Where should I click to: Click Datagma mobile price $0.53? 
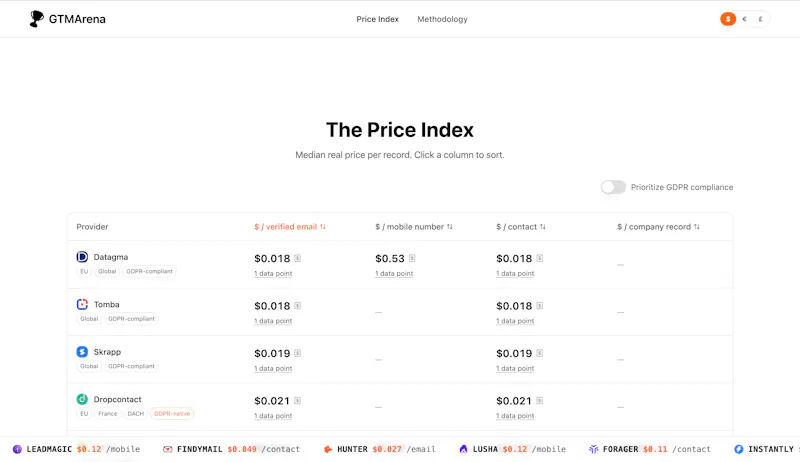[x=390, y=259]
